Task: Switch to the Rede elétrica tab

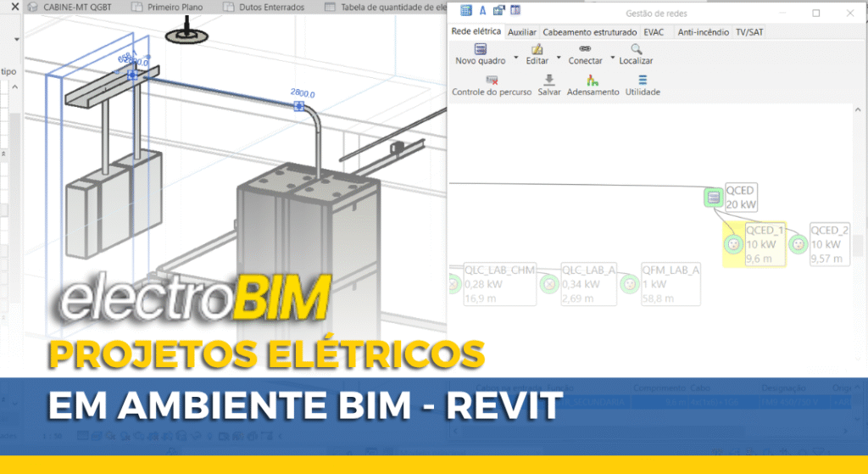Action: [x=476, y=31]
